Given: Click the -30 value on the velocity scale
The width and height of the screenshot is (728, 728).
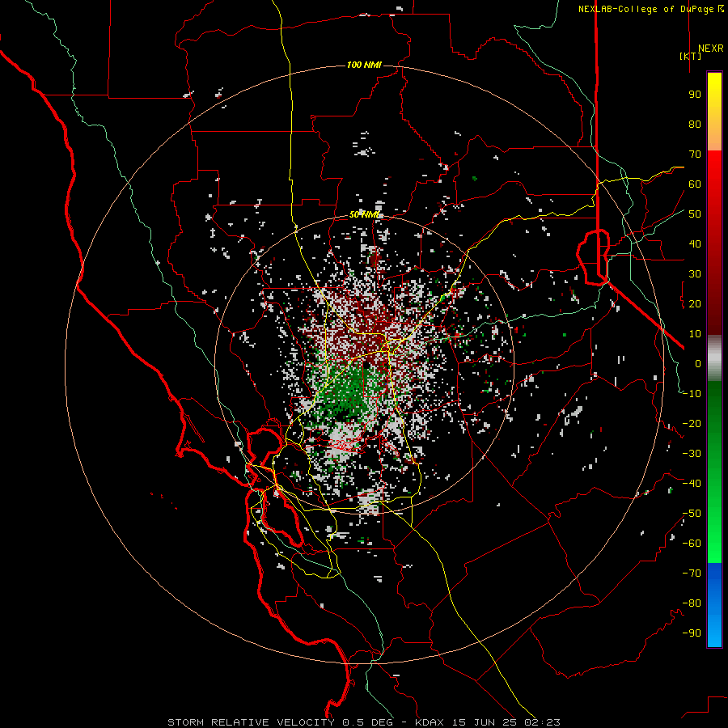Looking at the screenshot, I should pos(692,454).
